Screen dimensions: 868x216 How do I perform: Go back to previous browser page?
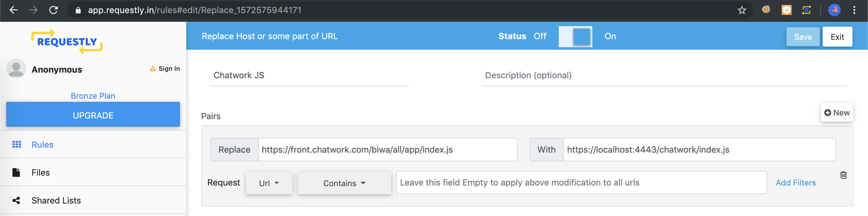tap(14, 10)
